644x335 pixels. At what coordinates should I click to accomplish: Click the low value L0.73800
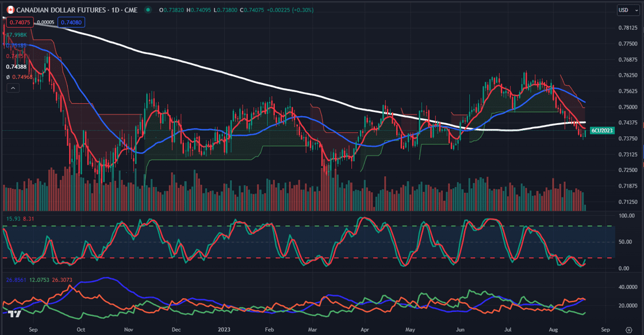(225, 10)
